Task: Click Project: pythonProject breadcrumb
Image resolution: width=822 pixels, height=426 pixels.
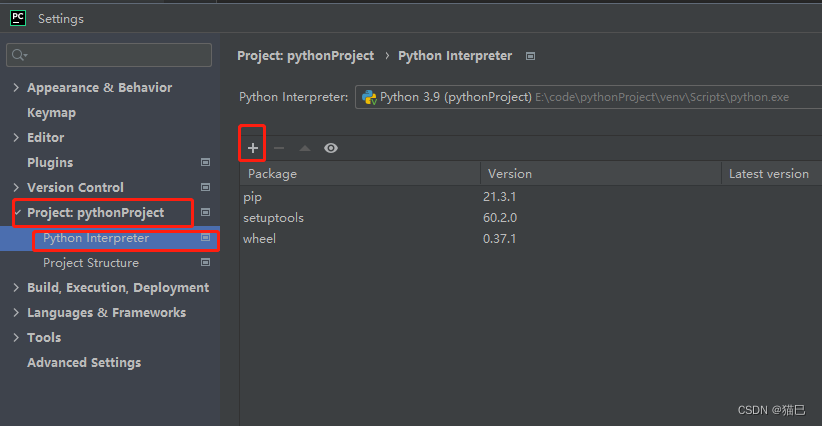Action: click(306, 56)
